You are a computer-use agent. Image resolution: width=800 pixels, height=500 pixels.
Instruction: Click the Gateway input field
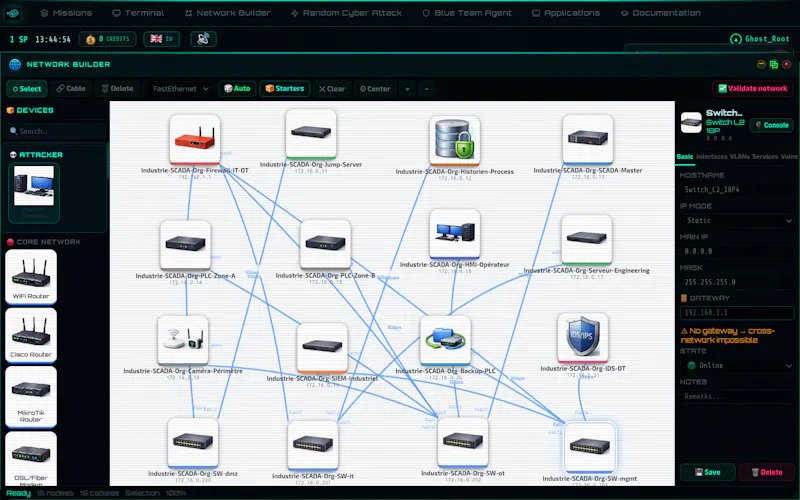(737, 312)
